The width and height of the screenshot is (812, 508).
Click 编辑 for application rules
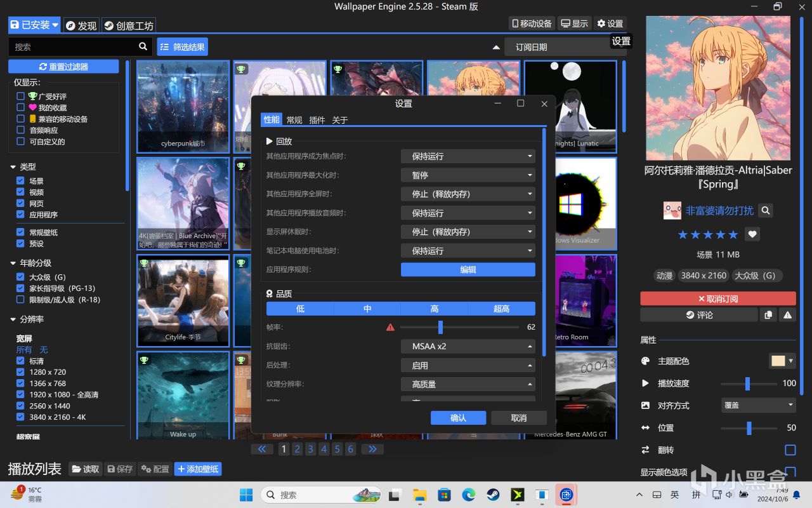(x=468, y=270)
